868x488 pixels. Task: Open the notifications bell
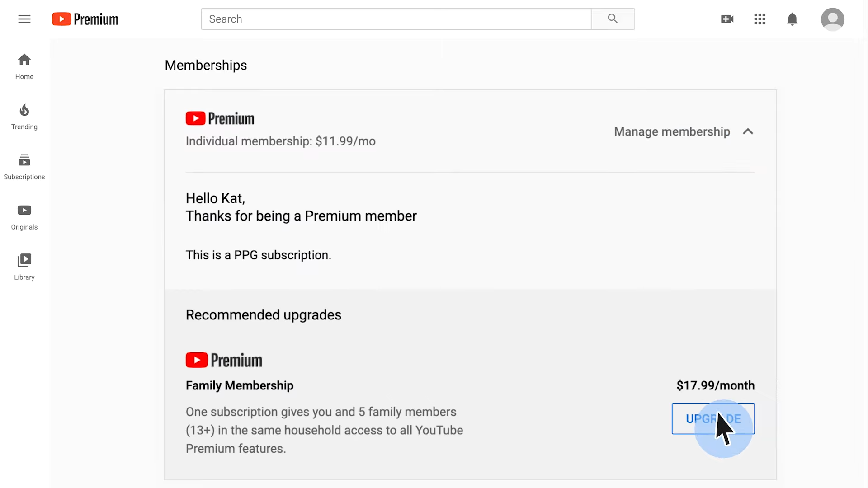(792, 19)
